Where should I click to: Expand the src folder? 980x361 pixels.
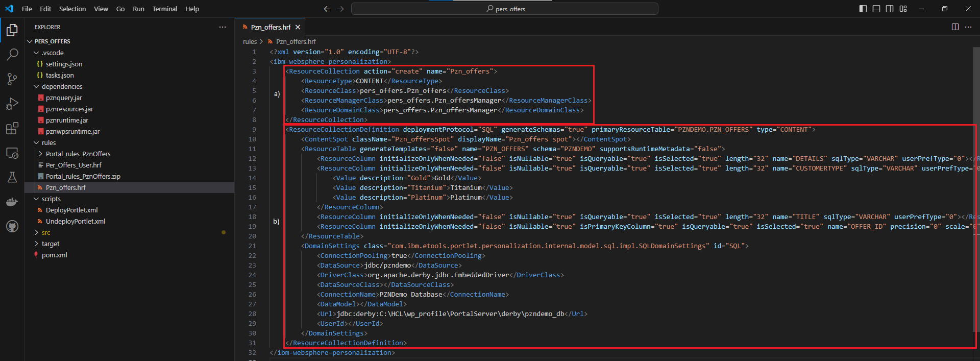tap(46, 233)
